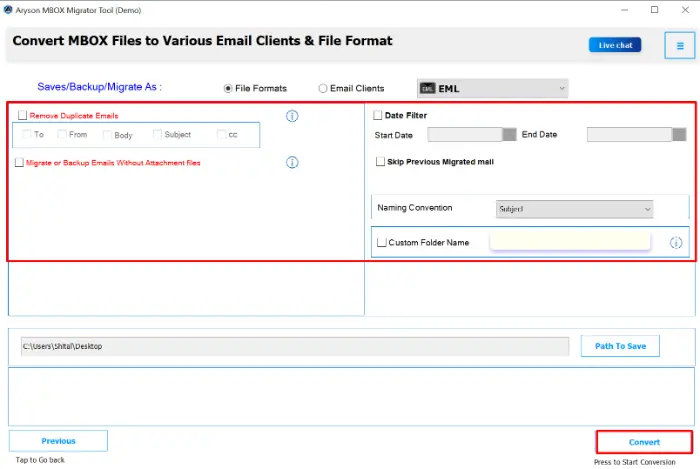Click the EML format icon
This screenshot has width=700, height=469.
click(x=428, y=88)
